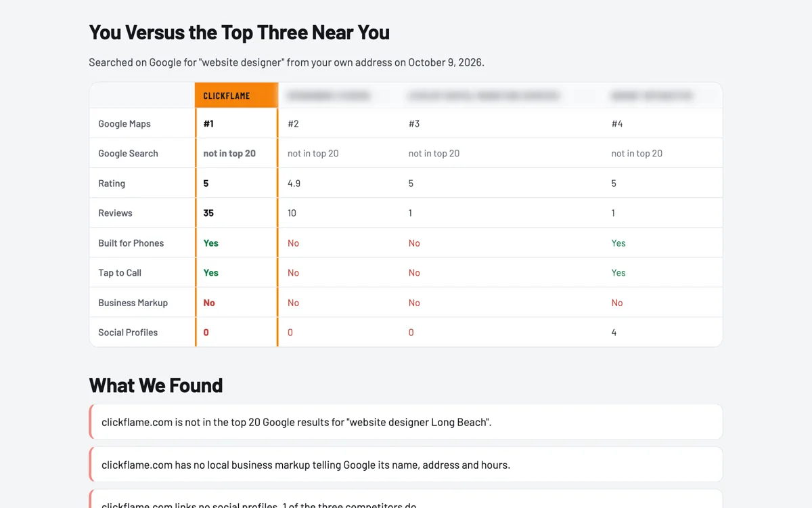Select the #4 column "Yes" for Tap to Call
This screenshot has height=508, width=812.
[x=618, y=273]
